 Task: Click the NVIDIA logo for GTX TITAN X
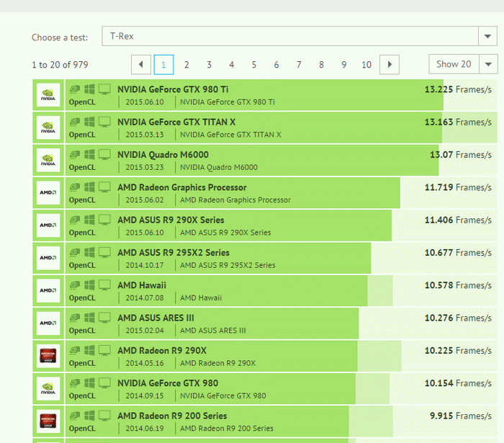coord(48,127)
